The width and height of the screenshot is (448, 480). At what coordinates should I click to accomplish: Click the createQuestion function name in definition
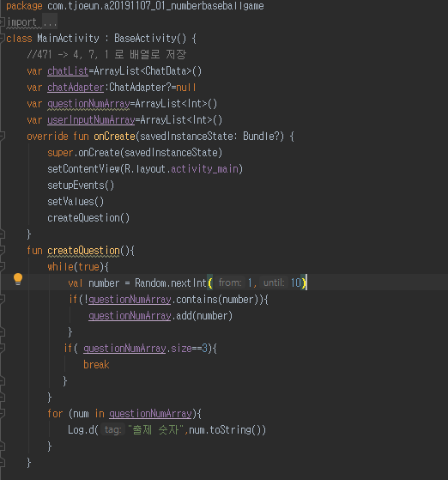pyautogui.click(x=83, y=251)
